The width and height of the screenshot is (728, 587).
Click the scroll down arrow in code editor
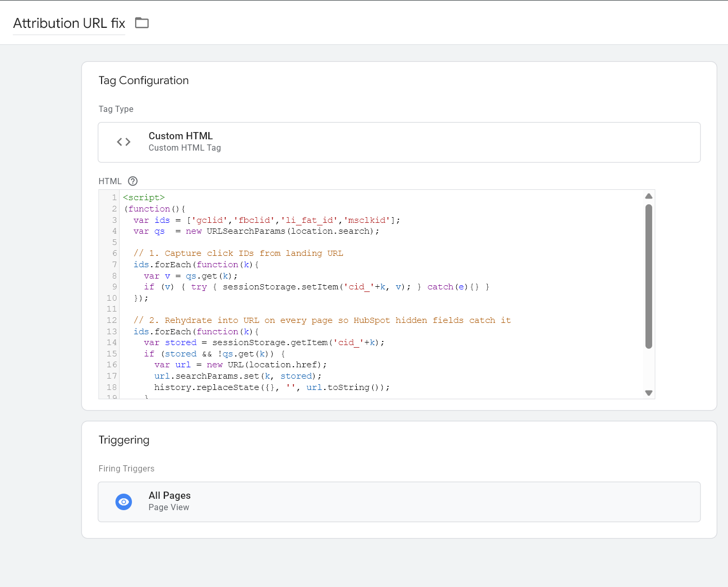(649, 393)
